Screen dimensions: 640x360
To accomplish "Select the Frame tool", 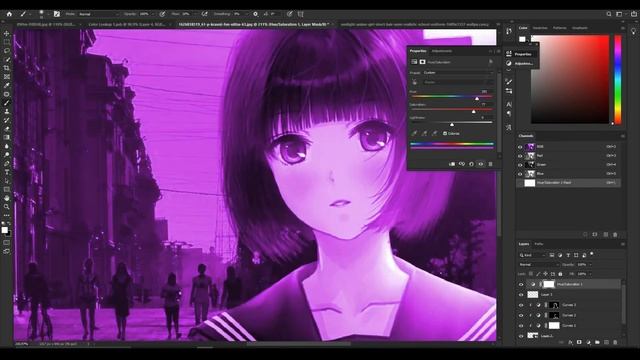I will (x=7, y=77).
